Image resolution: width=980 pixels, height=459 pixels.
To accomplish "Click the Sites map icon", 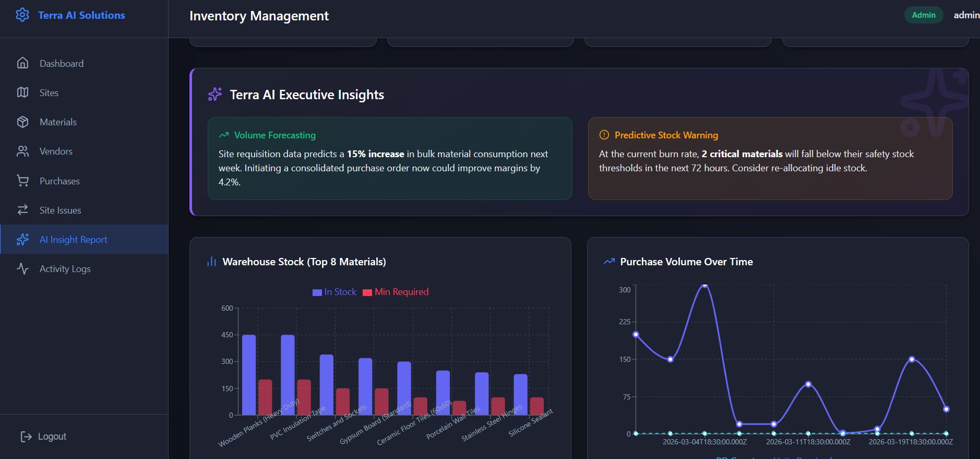I will pos(22,92).
